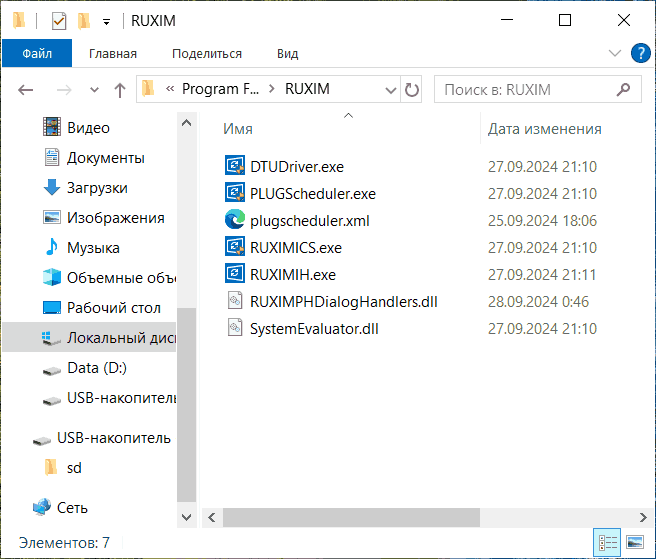
Task: Open the Файл menu tab
Action: point(37,54)
